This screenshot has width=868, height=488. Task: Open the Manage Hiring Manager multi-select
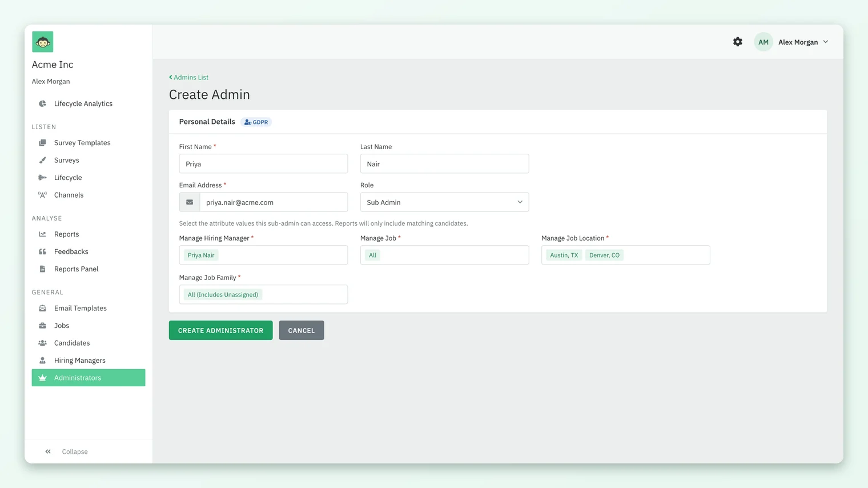tap(263, 255)
